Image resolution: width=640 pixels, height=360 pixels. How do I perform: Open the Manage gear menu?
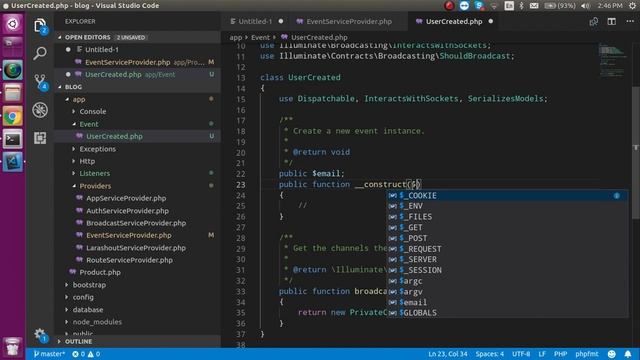[40, 335]
